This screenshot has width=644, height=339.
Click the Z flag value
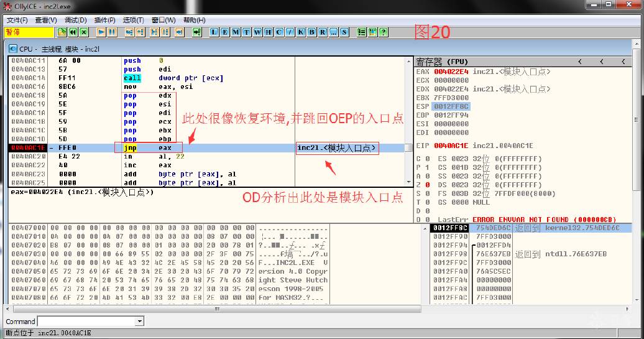[428, 185]
